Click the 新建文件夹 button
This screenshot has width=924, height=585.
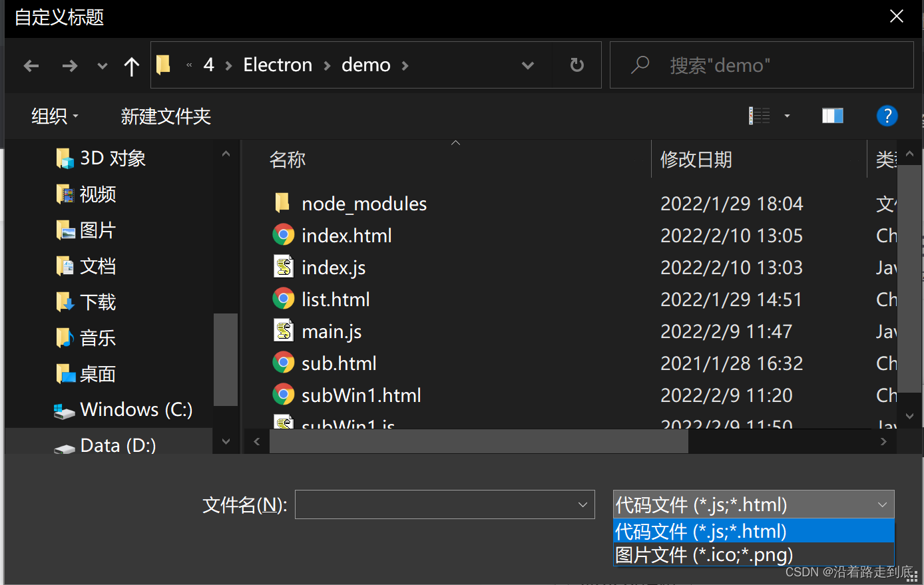[166, 116]
